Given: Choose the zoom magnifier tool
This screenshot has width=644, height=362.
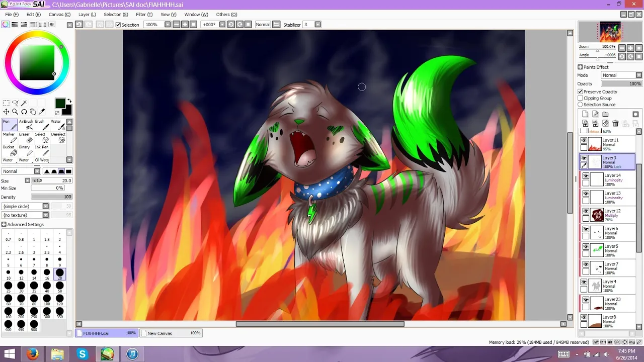Looking at the screenshot, I should pos(15,112).
